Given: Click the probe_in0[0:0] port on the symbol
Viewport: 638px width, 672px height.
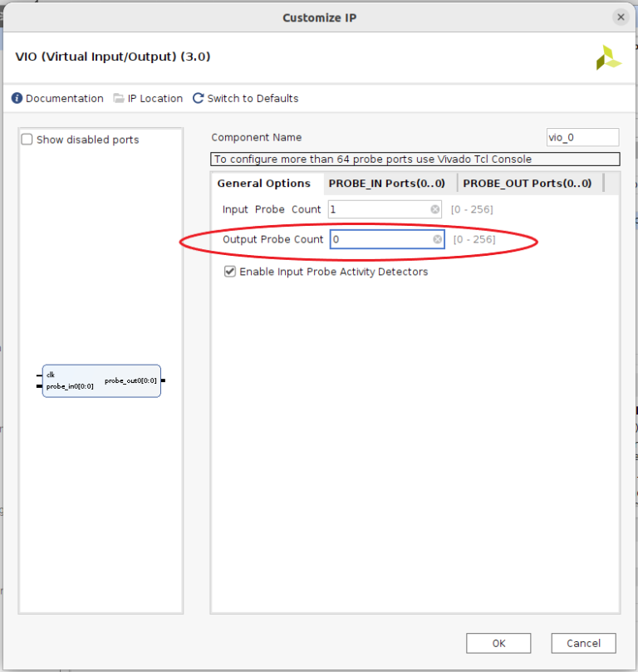Looking at the screenshot, I should [x=70, y=386].
